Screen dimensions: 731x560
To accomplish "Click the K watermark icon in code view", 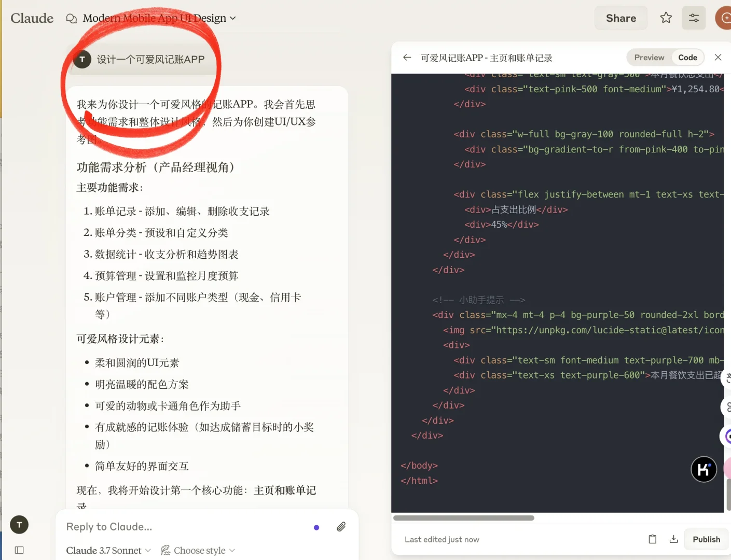I will tap(704, 469).
